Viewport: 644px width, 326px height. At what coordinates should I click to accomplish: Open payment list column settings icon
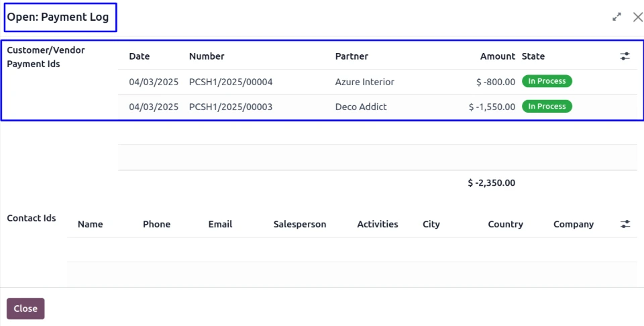pos(625,56)
